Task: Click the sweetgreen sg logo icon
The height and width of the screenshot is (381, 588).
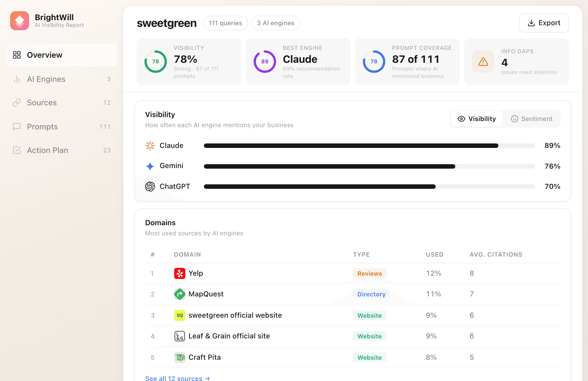Action: click(x=180, y=315)
